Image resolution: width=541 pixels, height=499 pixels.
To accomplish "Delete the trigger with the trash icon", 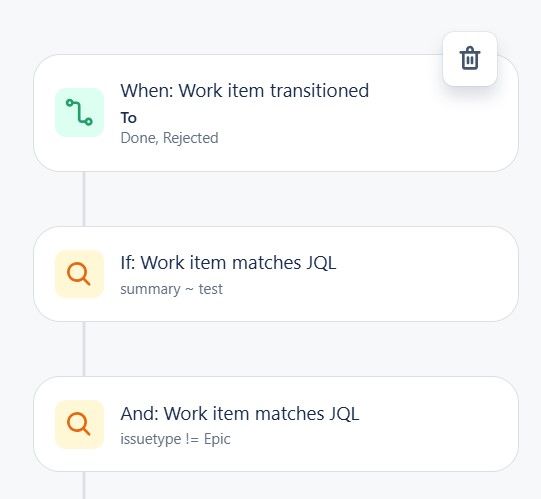I will (470, 59).
